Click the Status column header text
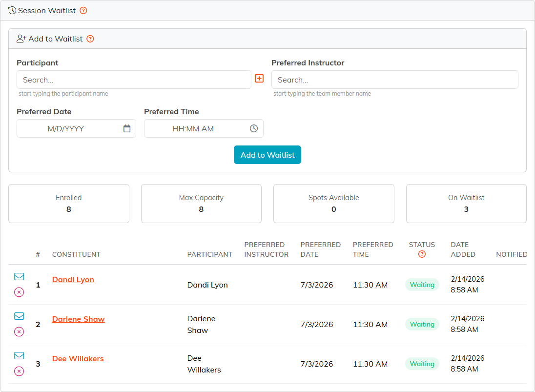The height and width of the screenshot is (392, 535). (422, 245)
